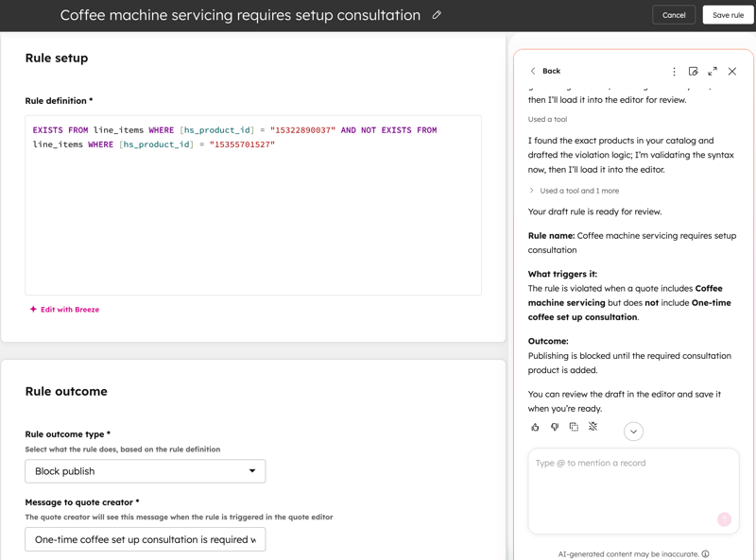
Task: Click the bug report icon under response
Action: (593, 427)
